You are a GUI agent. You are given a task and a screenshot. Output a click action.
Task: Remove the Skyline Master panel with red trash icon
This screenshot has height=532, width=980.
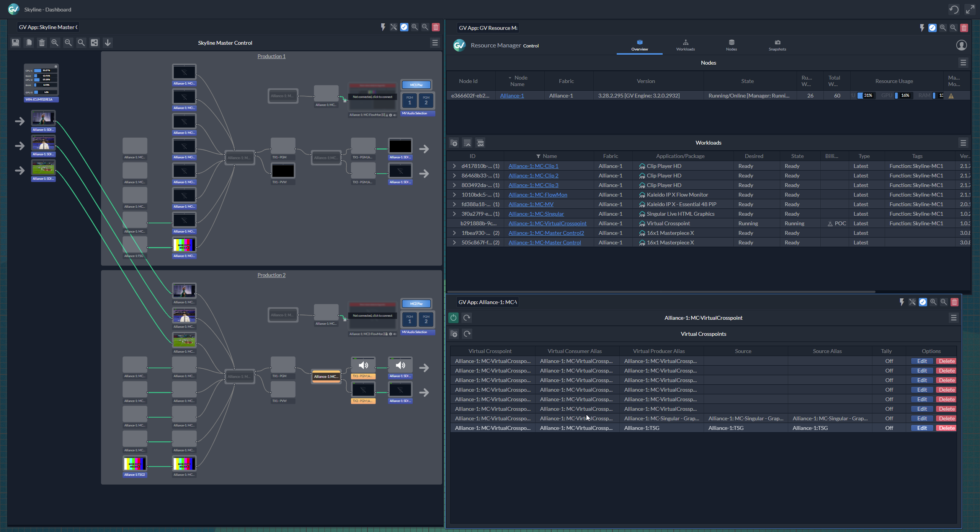click(x=436, y=27)
